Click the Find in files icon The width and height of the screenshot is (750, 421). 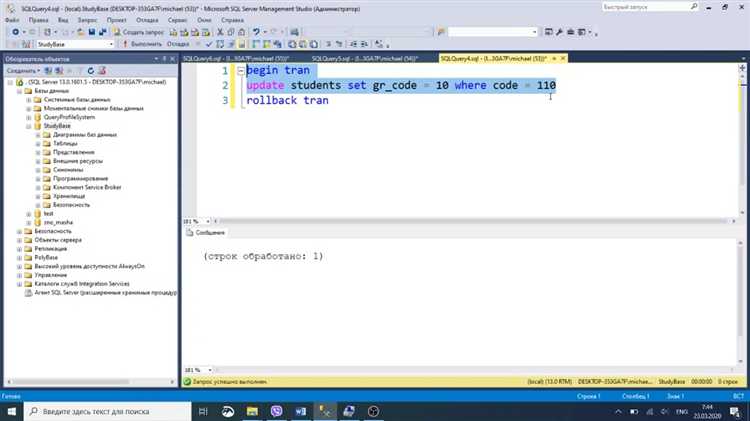click(441, 32)
